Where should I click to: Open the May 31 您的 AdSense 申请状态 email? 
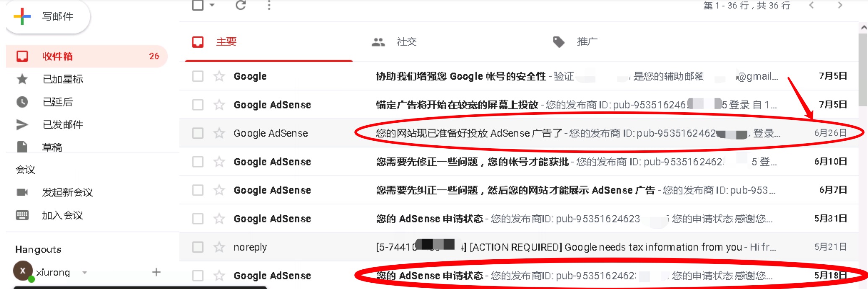[519, 219]
